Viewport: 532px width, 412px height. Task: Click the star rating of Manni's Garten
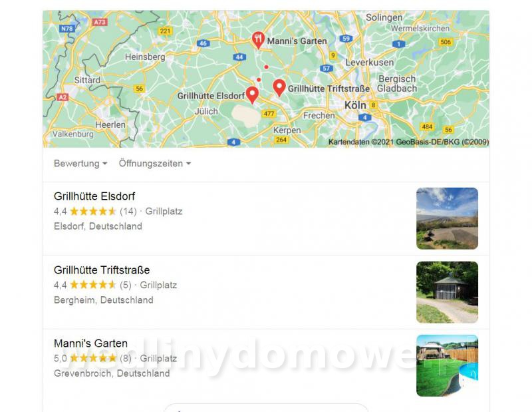point(93,358)
